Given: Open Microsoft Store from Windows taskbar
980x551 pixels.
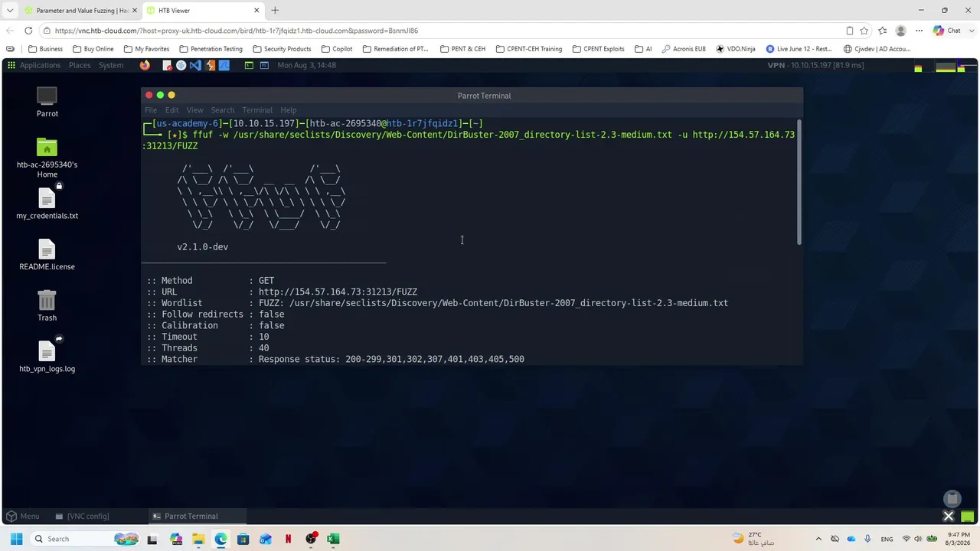Looking at the screenshot, I should click(x=243, y=539).
